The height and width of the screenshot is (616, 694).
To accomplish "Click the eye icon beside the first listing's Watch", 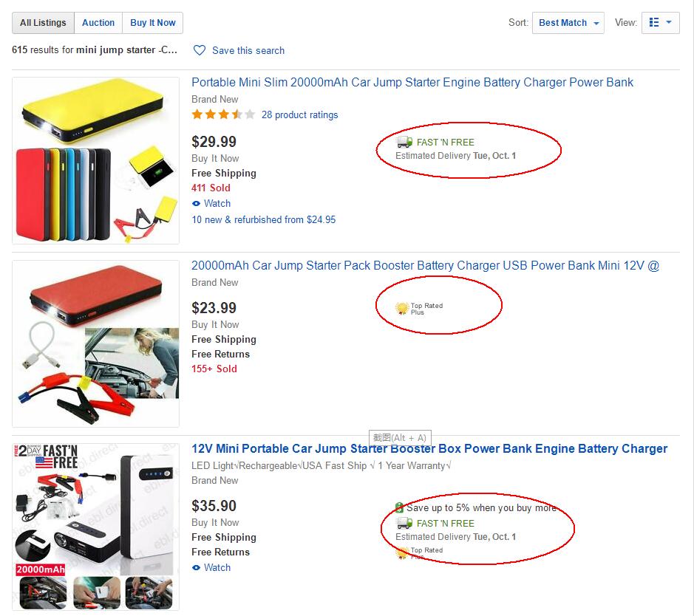I will click(196, 204).
